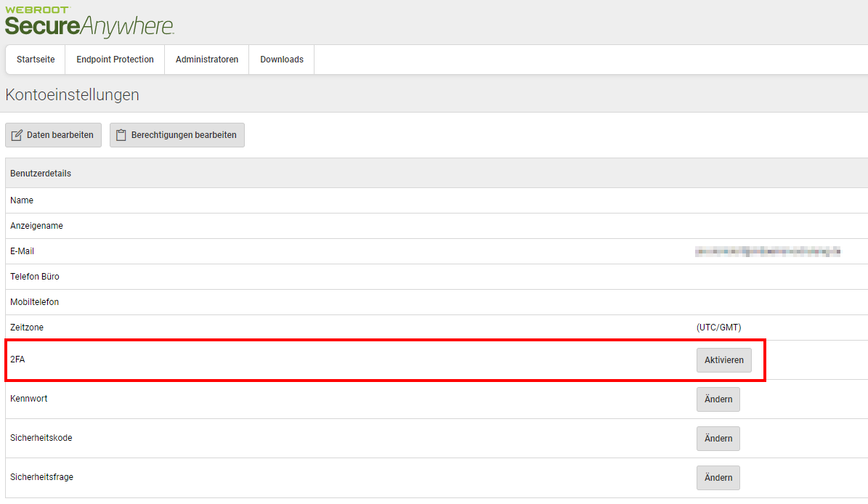Click the Name row label

[22, 200]
